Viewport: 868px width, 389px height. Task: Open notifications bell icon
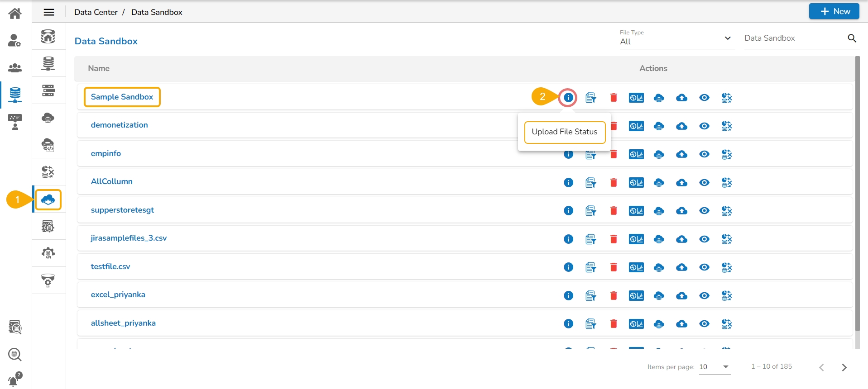(14, 380)
